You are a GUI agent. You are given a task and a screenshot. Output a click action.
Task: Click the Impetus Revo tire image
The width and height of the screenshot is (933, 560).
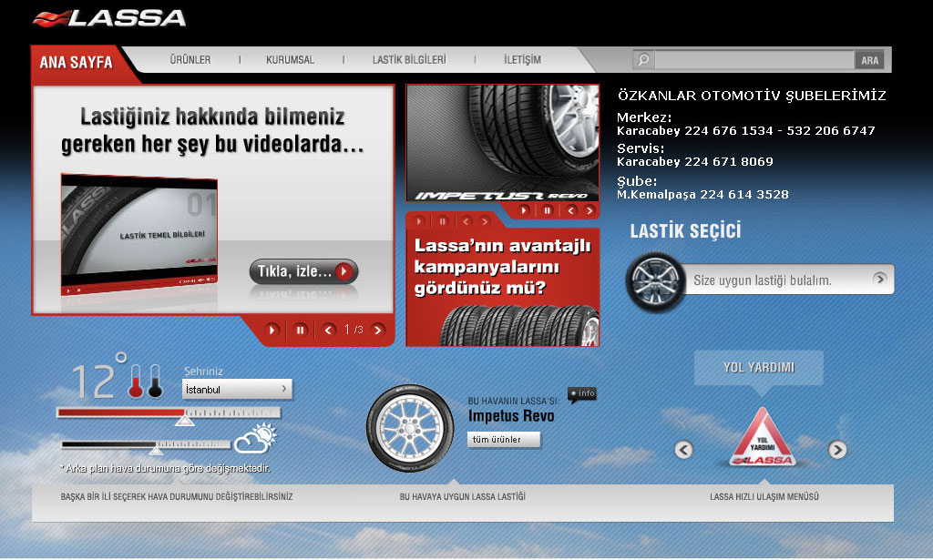(410, 428)
